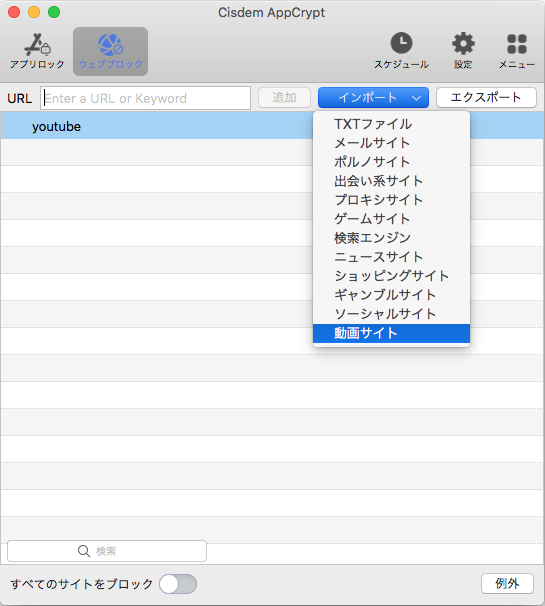Choose プロキシサイト from import menu
The image size is (545, 606).
(391, 200)
